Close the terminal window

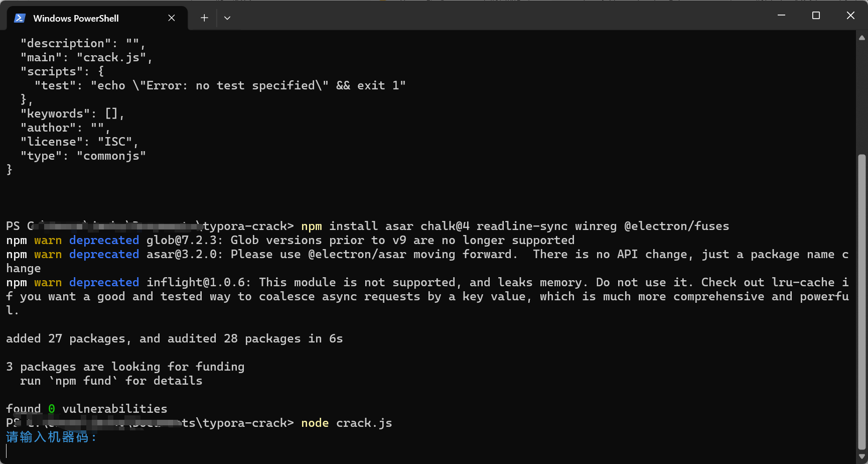tap(850, 16)
